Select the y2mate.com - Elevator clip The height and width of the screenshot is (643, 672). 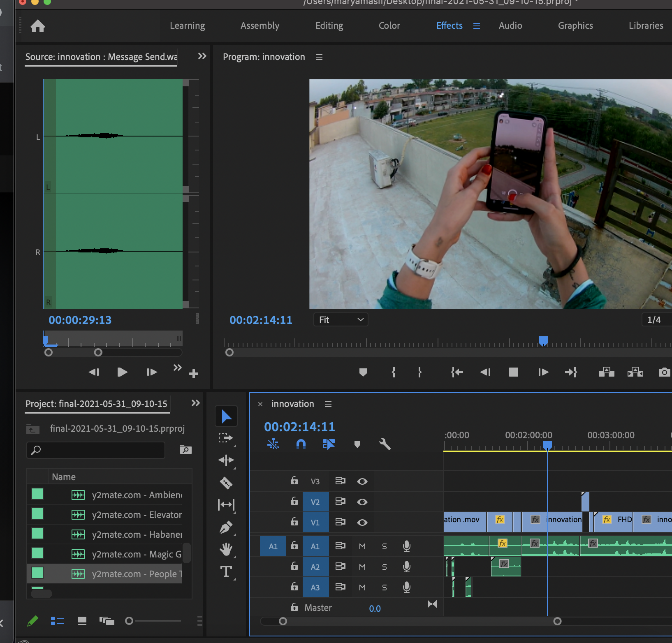point(137,514)
